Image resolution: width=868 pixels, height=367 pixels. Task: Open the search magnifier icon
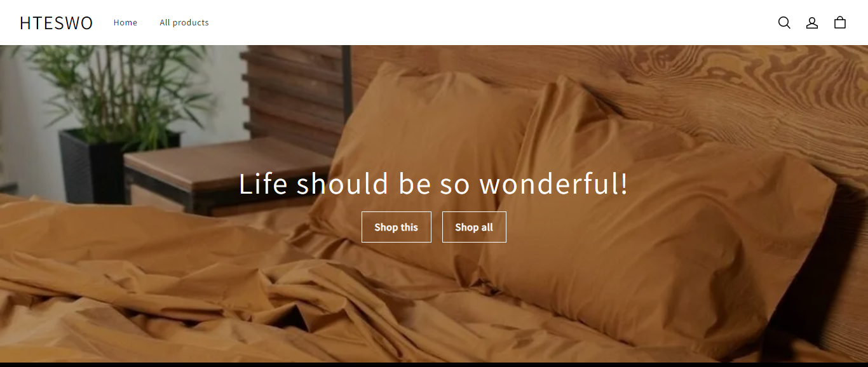pyautogui.click(x=784, y=23)
